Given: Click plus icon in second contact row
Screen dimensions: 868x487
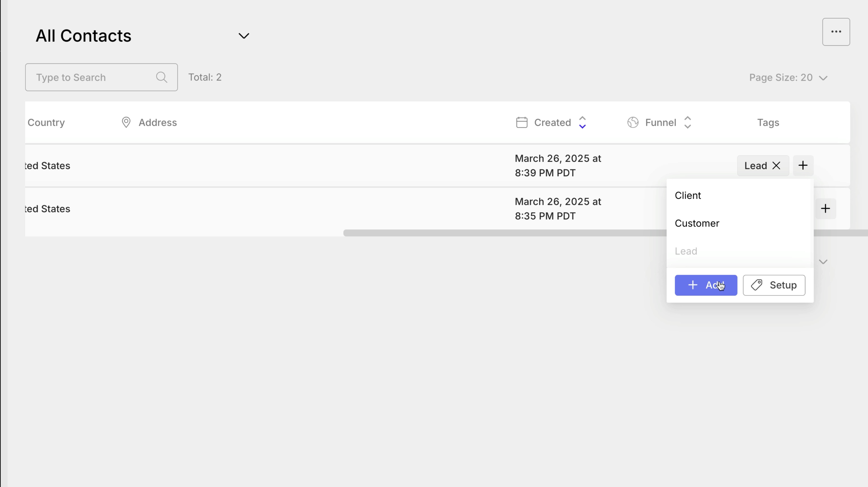Looking at the screenshot, I should point(825,209).
